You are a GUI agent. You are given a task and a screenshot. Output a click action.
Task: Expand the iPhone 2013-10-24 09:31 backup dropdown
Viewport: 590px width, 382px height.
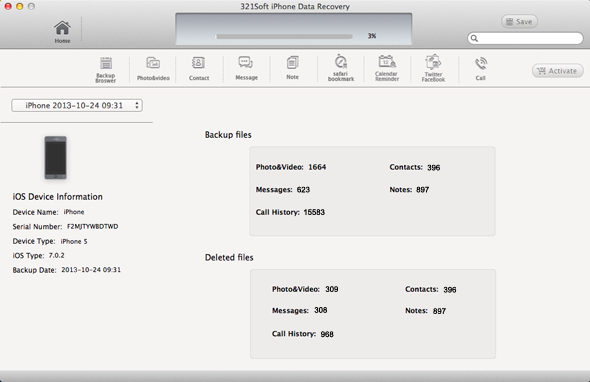pyautogui.click(x=77, y=105)
